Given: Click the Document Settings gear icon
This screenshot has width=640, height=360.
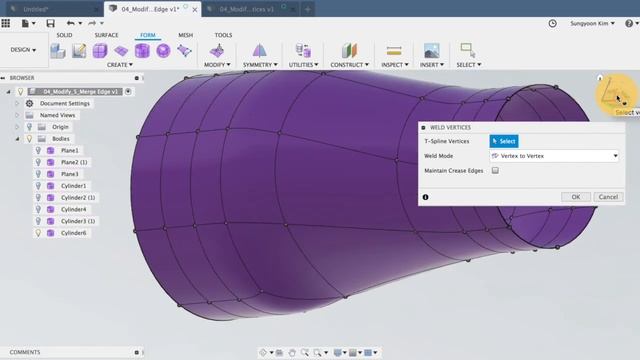Looking at the screenshot, I should point(29,103).
